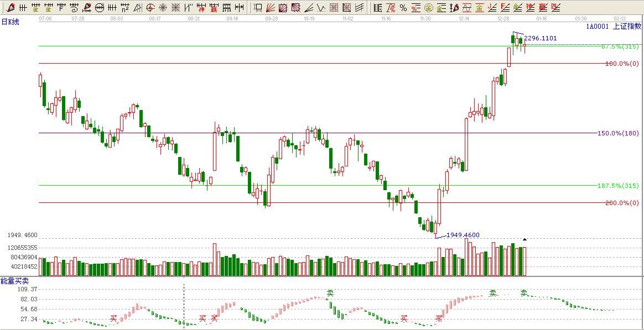Click the plain percent sign tool
644x330 pixels.
[403, 8]
